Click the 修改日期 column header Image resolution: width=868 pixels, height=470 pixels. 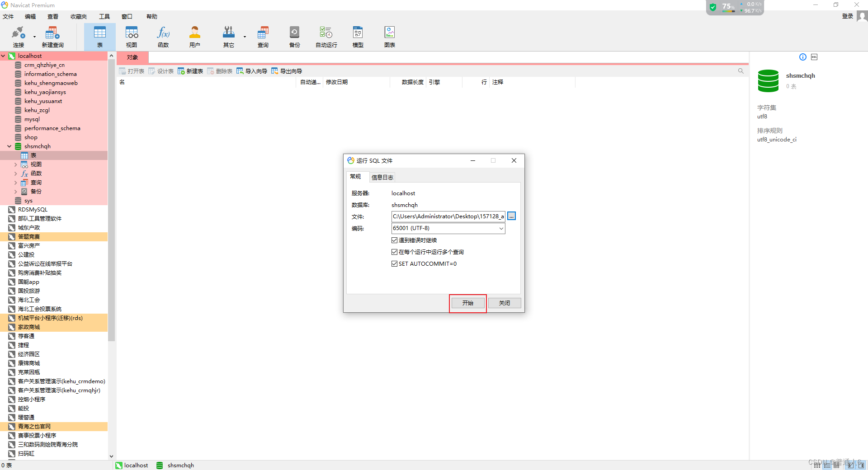click(x=337, y=82)
